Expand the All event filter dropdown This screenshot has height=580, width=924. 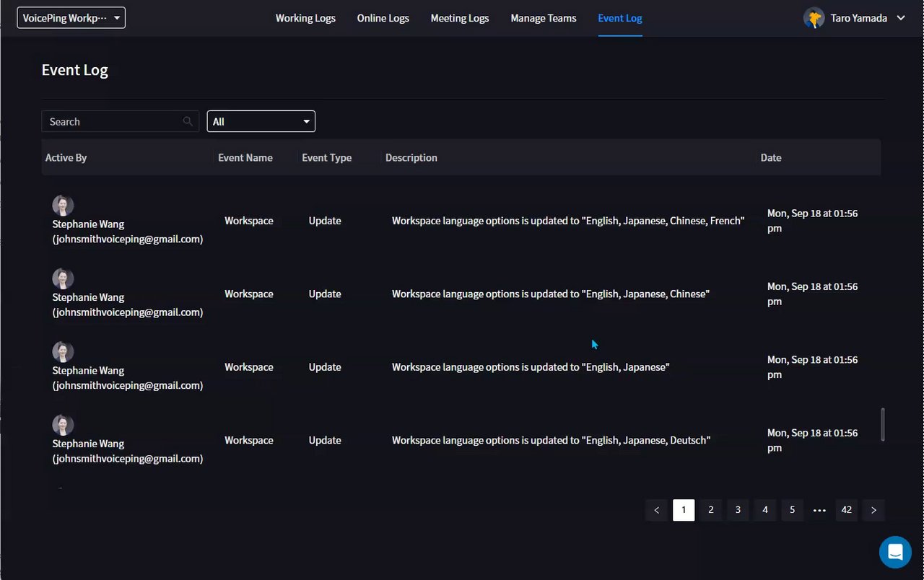tap(261, 121)
